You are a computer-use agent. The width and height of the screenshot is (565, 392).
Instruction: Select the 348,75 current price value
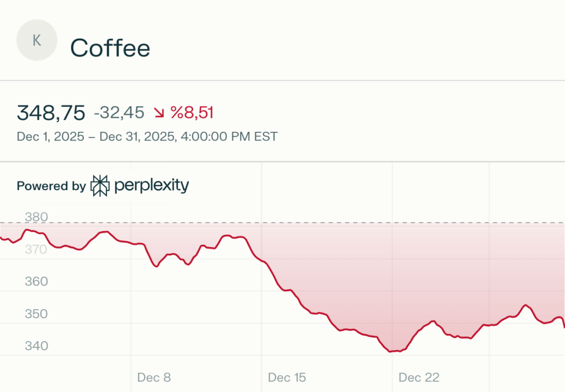51,112
